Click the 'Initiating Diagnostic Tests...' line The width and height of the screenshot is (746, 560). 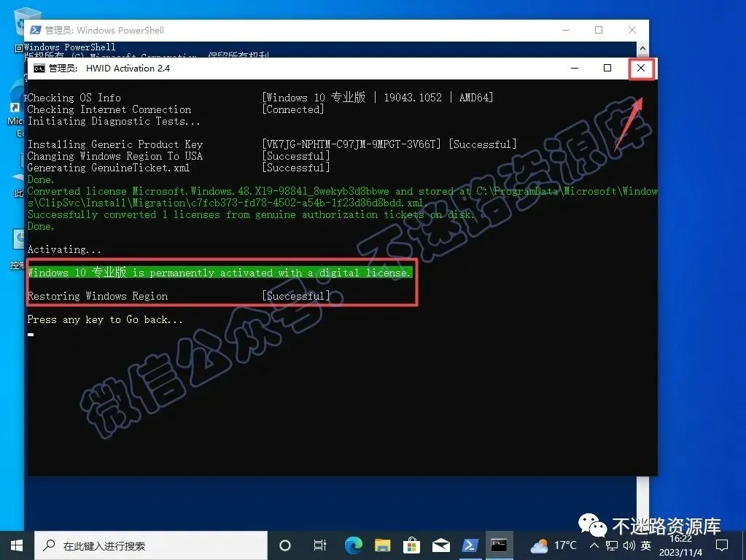pyautogui.click(x=114, y=121)
